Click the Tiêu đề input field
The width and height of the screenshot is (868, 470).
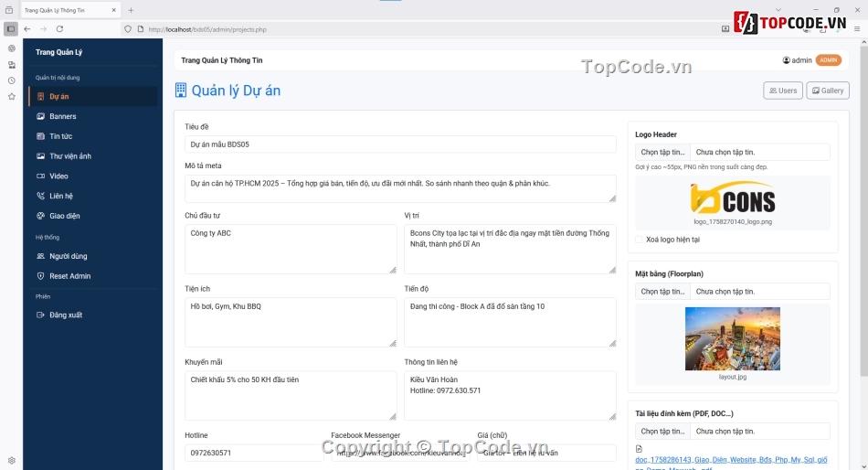[x=400, y=144]
